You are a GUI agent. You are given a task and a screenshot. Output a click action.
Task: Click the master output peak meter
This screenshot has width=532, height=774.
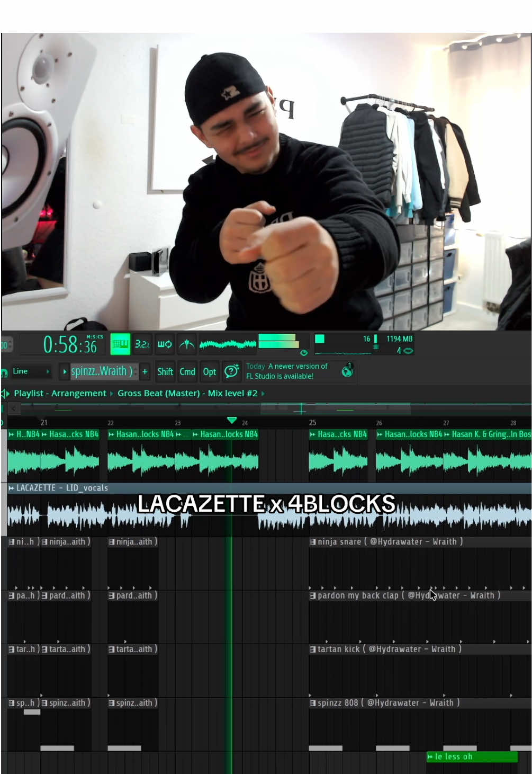[x=278, y=341]
